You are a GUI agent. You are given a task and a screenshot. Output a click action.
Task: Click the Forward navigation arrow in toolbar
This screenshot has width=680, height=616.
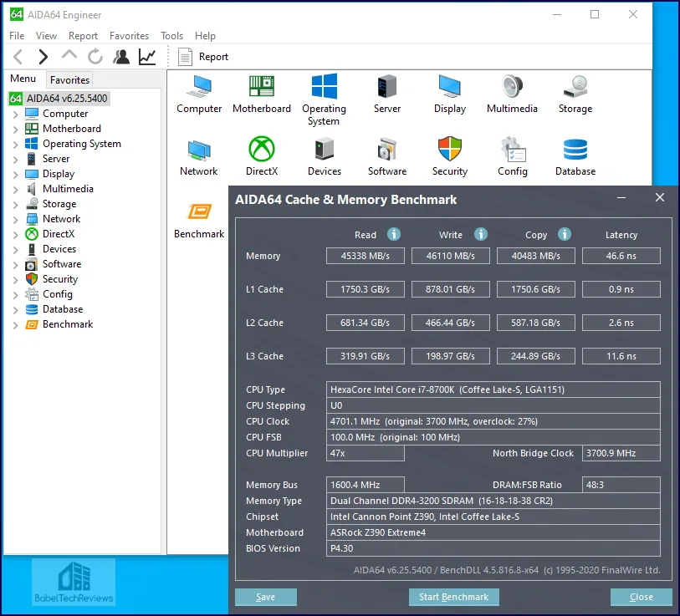click(x=43, y=57)
